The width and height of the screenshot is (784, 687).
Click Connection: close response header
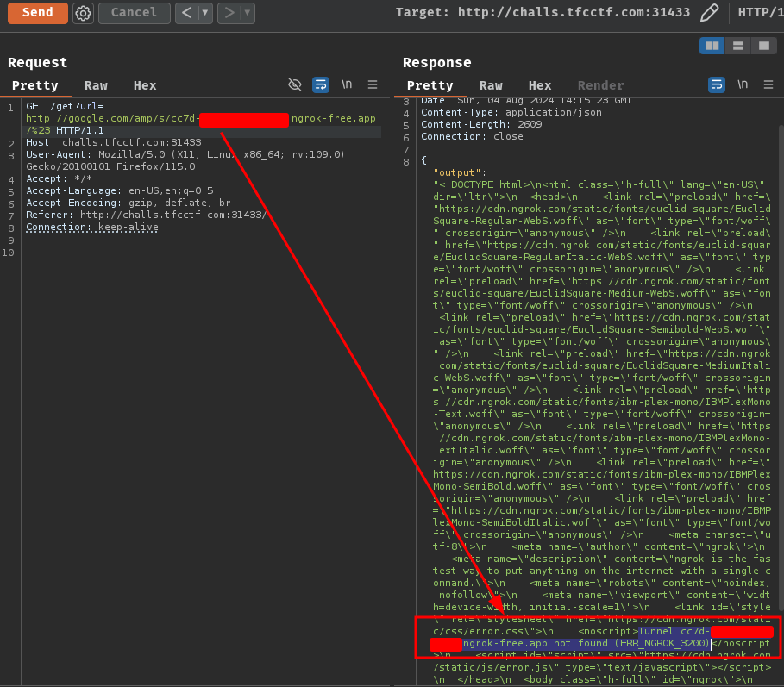pos(472,136)
